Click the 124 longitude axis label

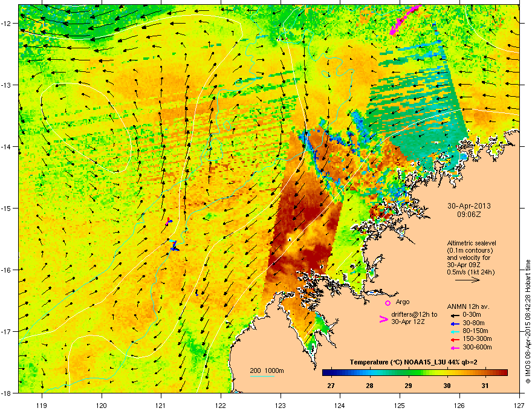point(340,405)
